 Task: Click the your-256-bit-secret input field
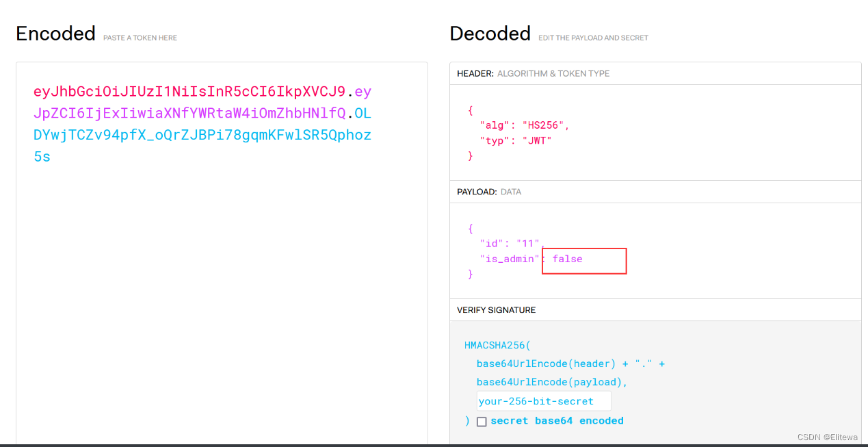(544, 401)
